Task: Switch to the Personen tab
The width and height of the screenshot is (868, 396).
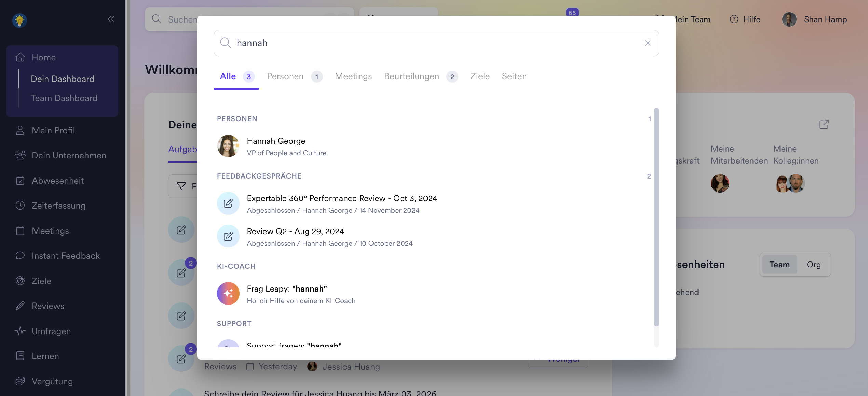Action: 285,76
